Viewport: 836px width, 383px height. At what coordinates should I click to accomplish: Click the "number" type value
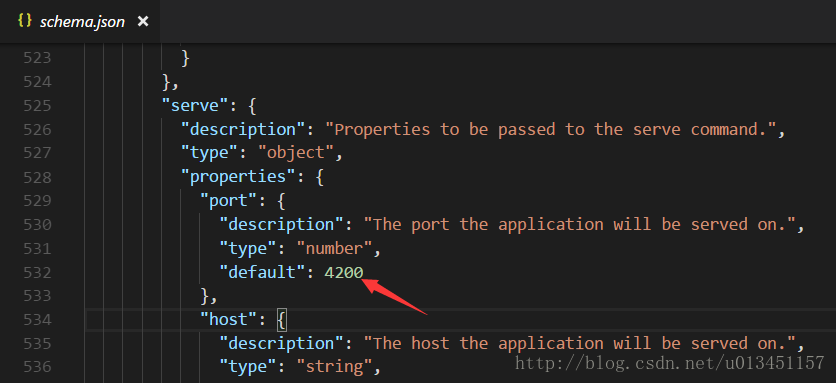tap(335, 249)
